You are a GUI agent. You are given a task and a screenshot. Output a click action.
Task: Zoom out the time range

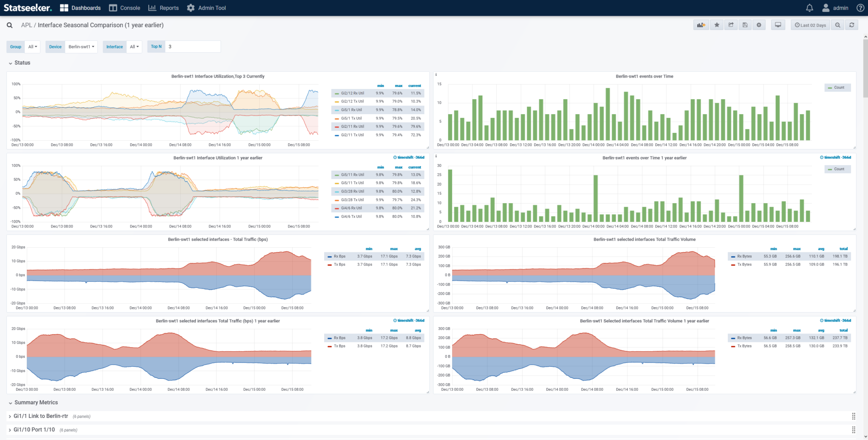(x=837, y=25)
